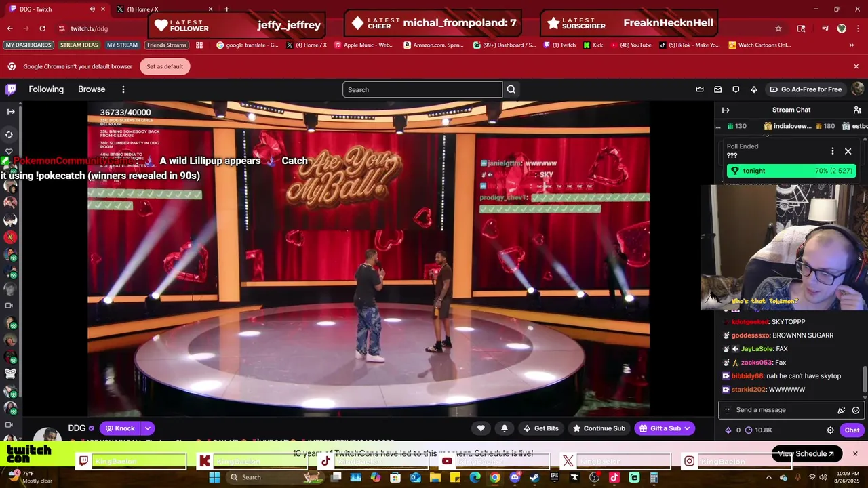The height and width of the screenshot is (488, 868).
Task: Open the (48) YouTube bookmark
Action: point(631,45)
